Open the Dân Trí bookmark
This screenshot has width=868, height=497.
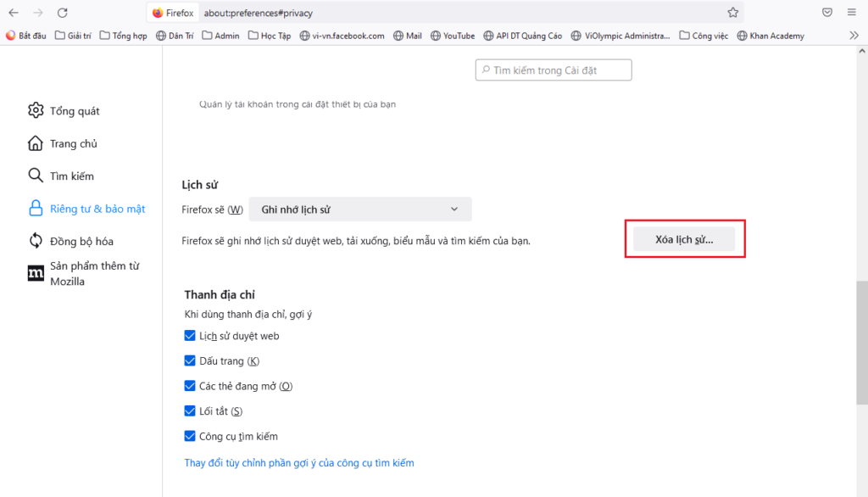175,36
